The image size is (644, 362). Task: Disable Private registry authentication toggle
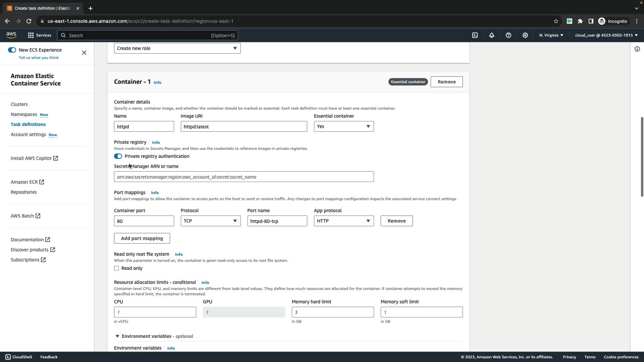tap(118, 156)
